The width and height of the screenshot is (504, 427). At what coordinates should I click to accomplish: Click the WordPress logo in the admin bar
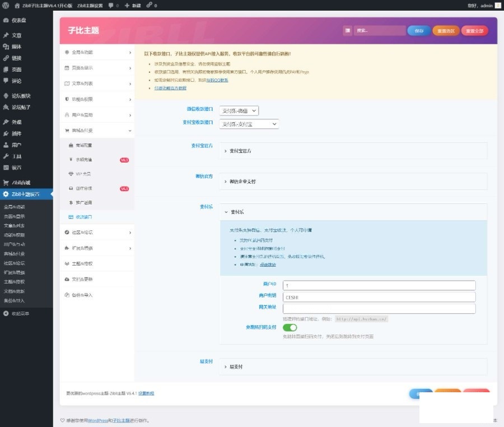point(6,6)
